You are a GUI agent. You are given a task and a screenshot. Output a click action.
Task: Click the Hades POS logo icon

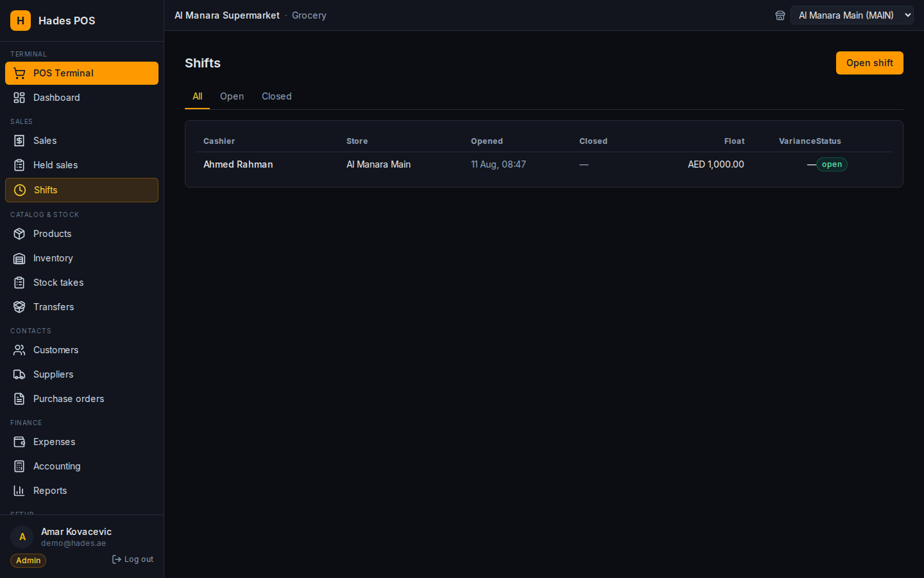21,21
